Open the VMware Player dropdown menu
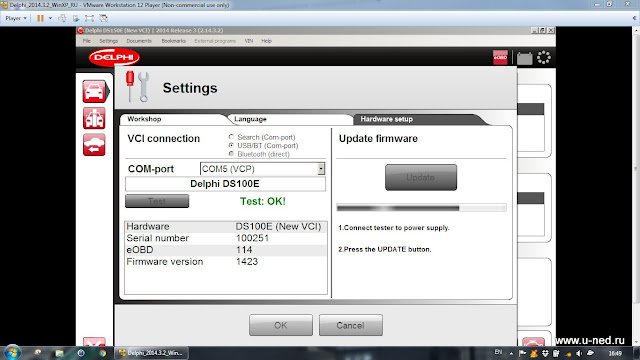 16,18
